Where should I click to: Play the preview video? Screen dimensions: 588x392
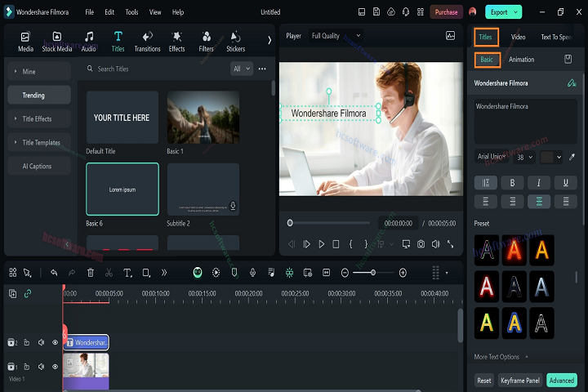[x=322, y=244]
